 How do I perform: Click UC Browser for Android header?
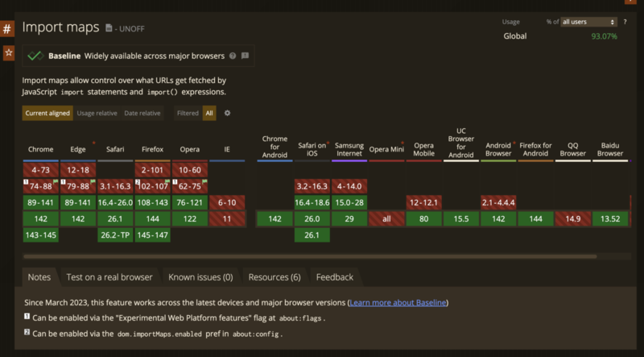tap(460, 143)
